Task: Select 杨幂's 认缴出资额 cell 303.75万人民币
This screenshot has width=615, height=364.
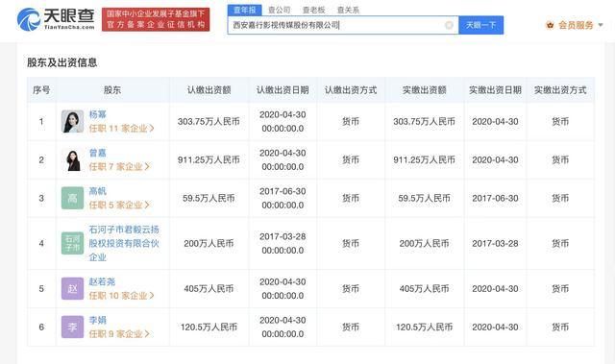Action: pos(209,121)
